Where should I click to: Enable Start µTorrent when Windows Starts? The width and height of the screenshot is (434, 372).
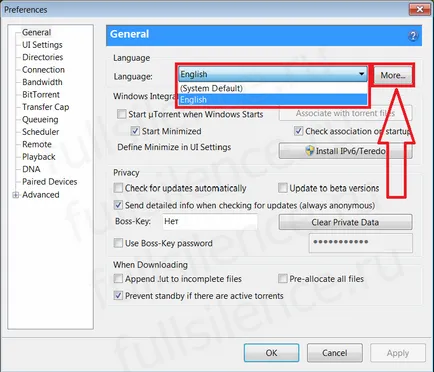pyautogui.click(x=121, y=114)
